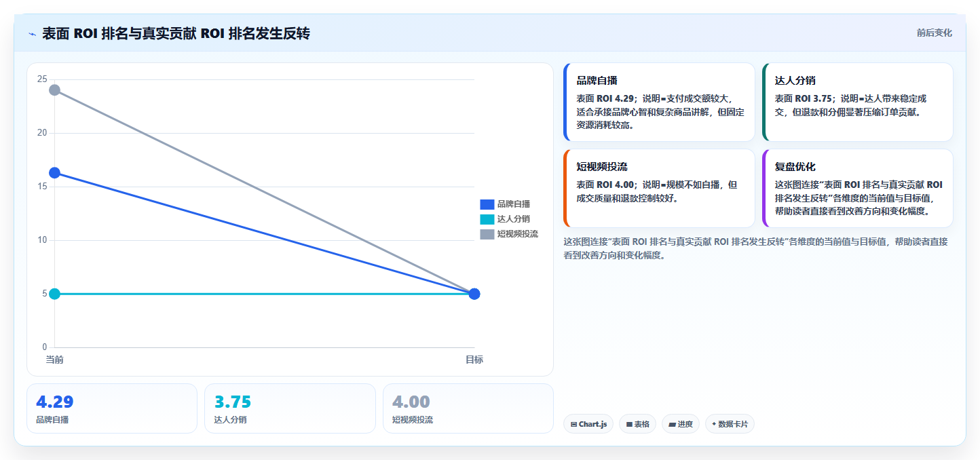980x460 pixels.
Task: Click the 目标 x-axis label
Action: (x=474, y=360)
